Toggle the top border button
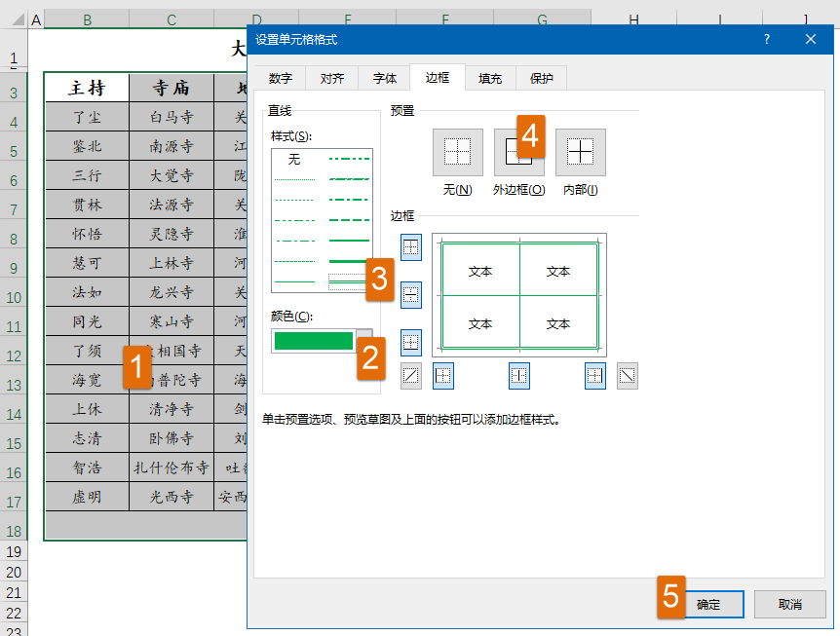The height and width of the screenshot is (636, 840). click(x=411, y=248)
